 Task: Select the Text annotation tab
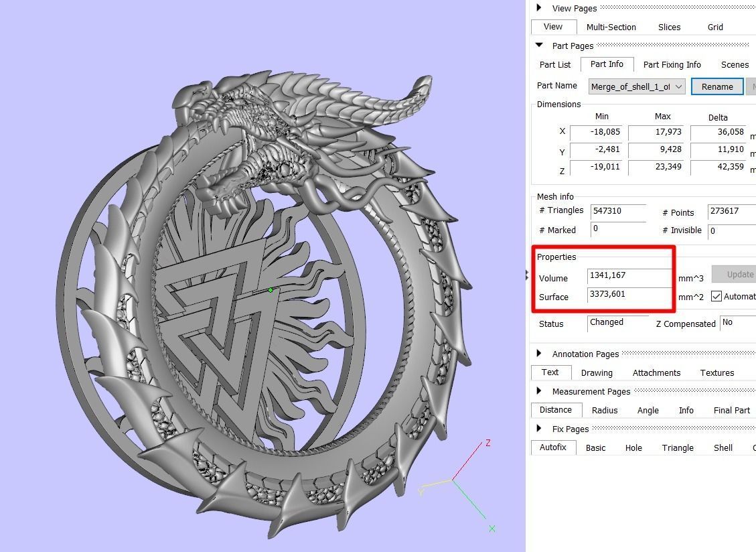coord(550,372)
